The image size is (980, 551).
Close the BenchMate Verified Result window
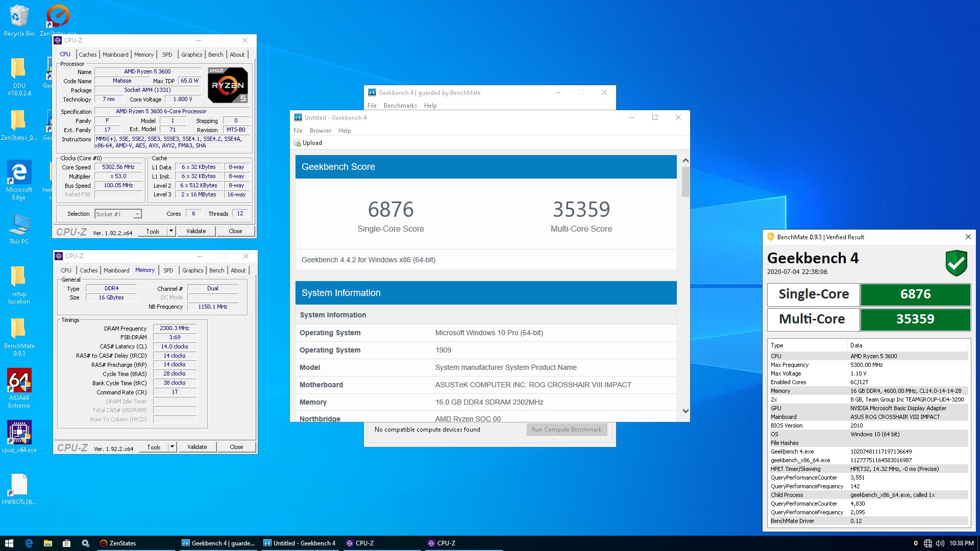968,237
